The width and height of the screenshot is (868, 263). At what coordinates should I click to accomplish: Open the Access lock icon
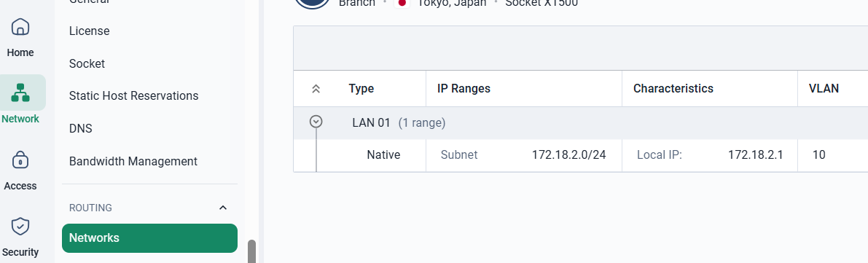point(20,160)
